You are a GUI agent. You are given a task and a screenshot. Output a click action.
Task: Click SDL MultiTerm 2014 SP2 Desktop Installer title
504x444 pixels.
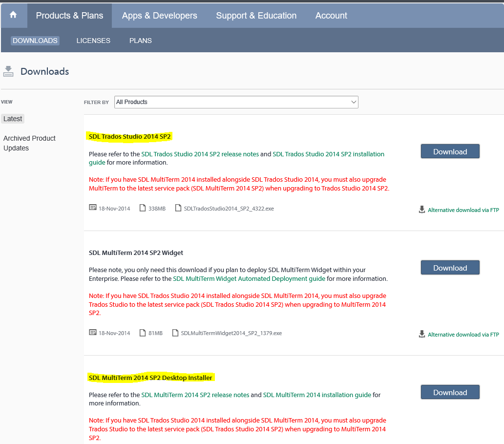(x=150, y=378)
